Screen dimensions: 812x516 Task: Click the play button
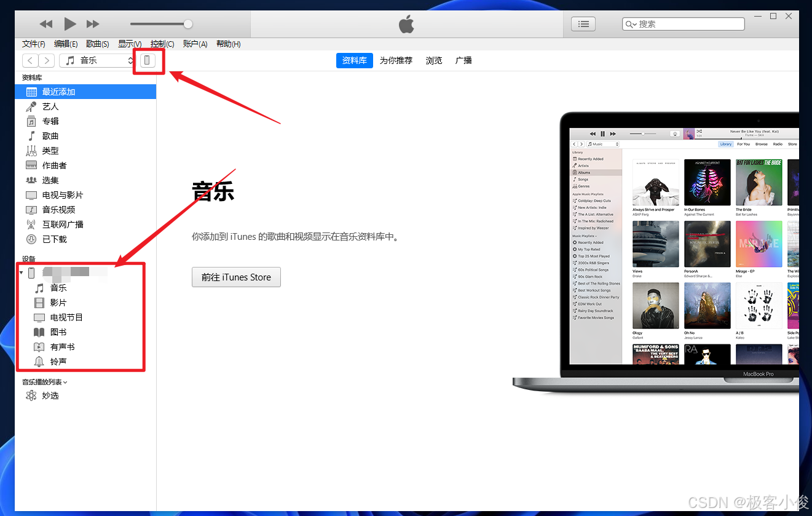tap(70, 24)
